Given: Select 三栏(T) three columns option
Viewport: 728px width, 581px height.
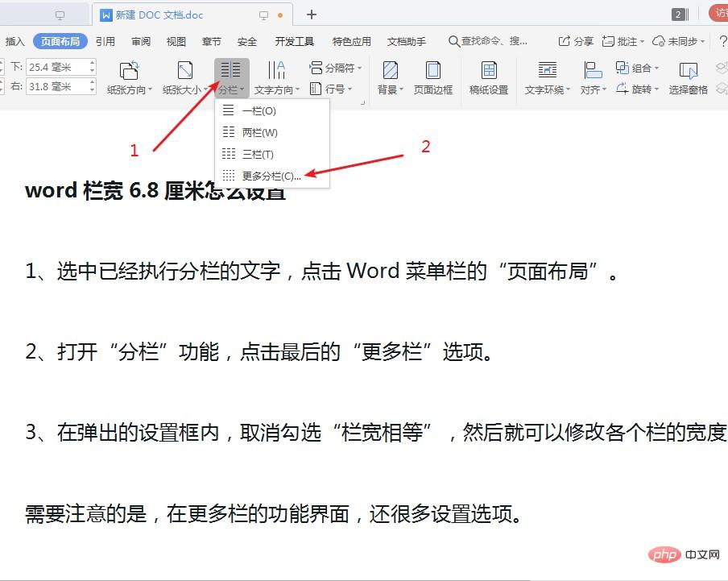Looking at the screenshot, I should 272,154.
